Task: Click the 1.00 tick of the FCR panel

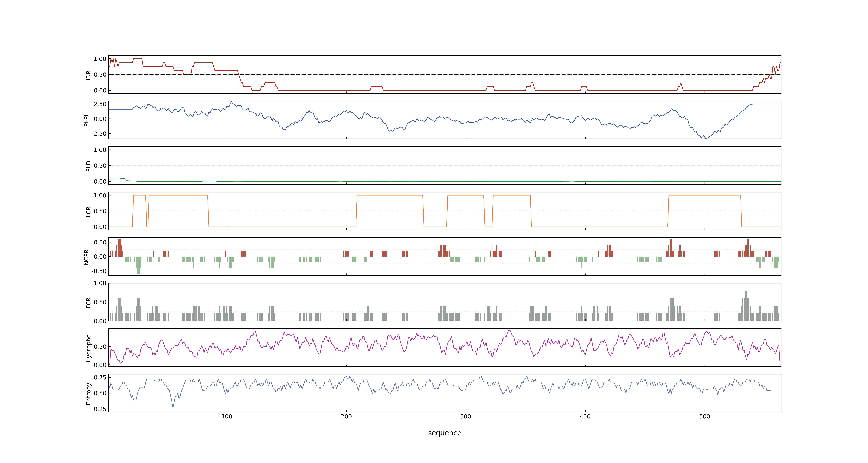Action: coord(100,283)
